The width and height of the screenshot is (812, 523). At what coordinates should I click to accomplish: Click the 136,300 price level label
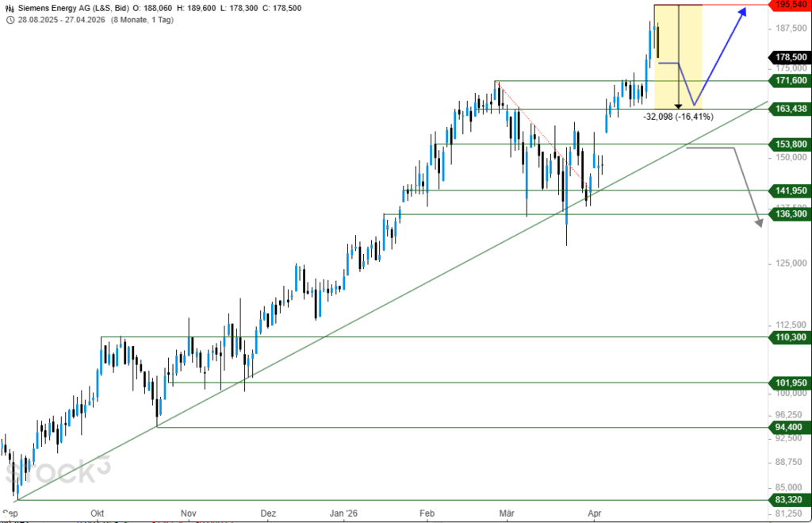(x=790, y=214)
